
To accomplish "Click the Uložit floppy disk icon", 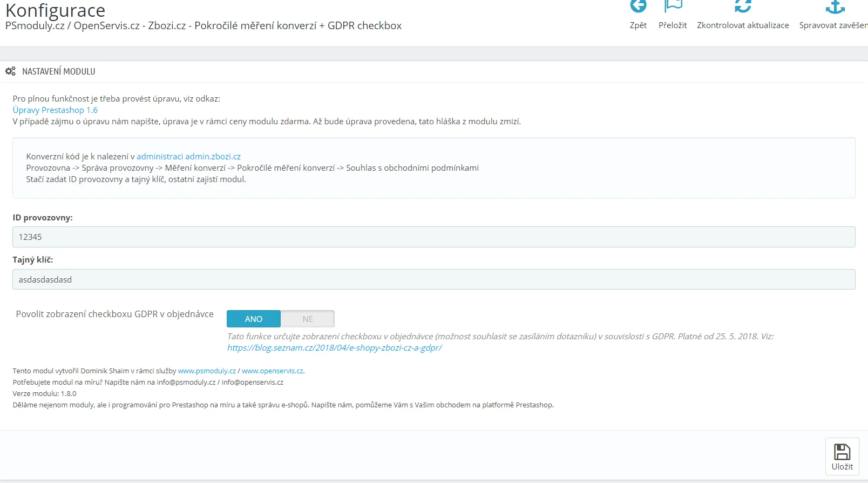I will click(x=842, y=452).
